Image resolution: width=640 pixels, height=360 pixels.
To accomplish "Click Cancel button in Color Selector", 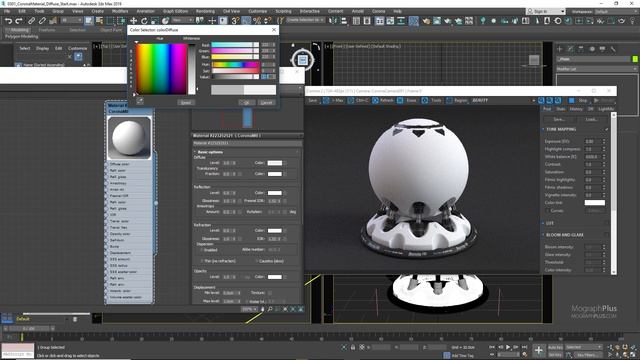I will (267, 102).
